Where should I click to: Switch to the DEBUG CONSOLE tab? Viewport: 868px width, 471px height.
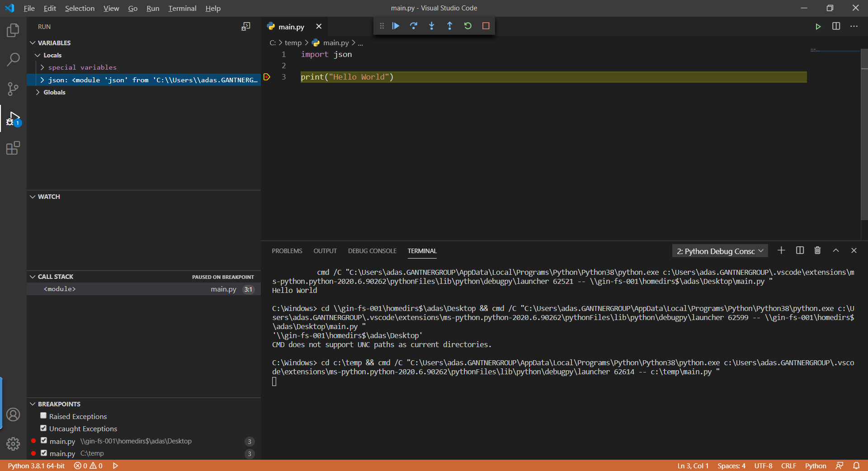372,251
